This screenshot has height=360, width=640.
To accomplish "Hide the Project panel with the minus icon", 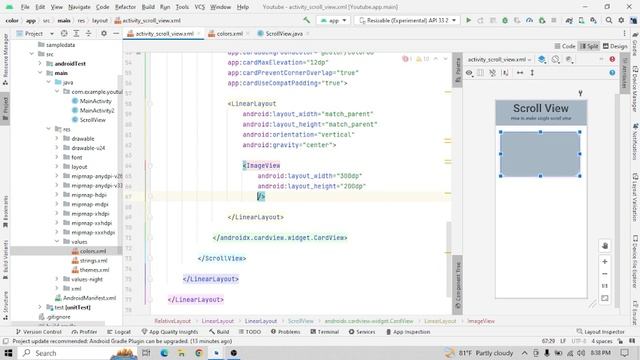I will point(116,33).
